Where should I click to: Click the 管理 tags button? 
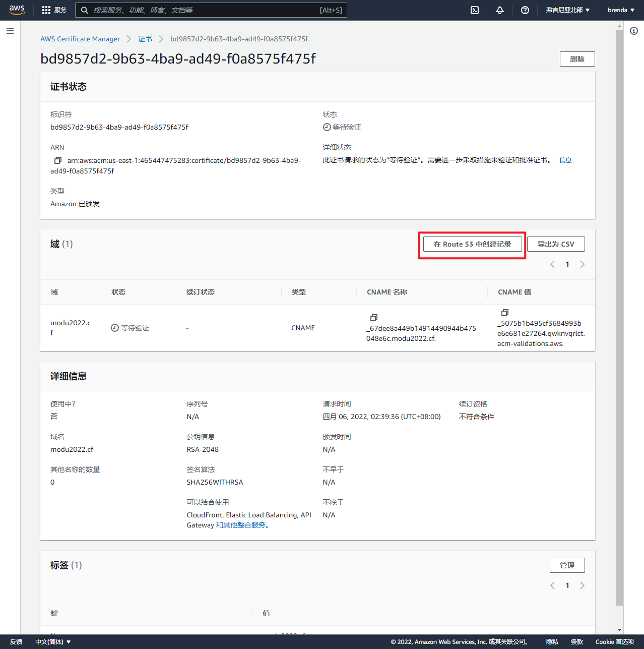[567, 565]
